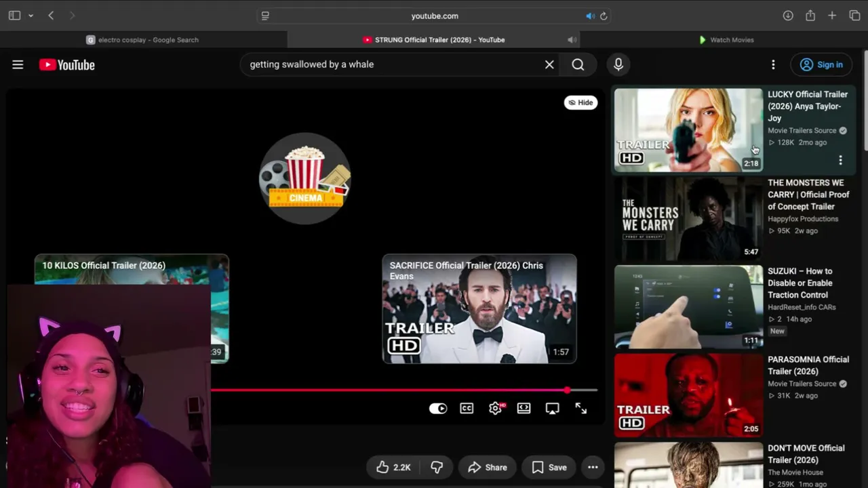Viewport: 868px width, 488px height.
Task: Show Safari downloads
Action: click(x=788, y=16)
